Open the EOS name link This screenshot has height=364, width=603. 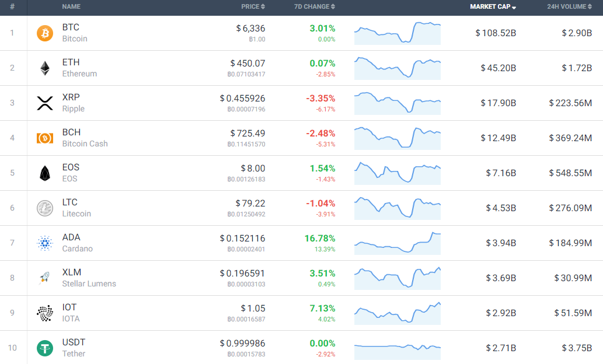pyautogui.click(x=71, y=173)
